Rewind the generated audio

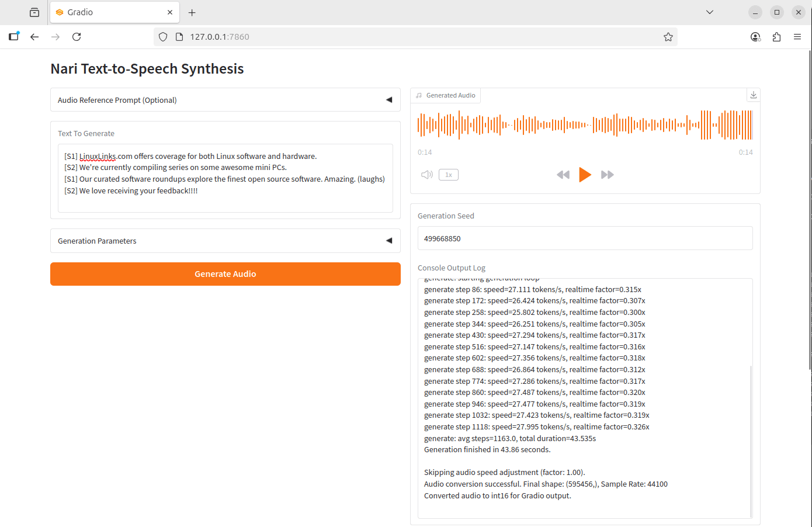click(x=563, y=175)
